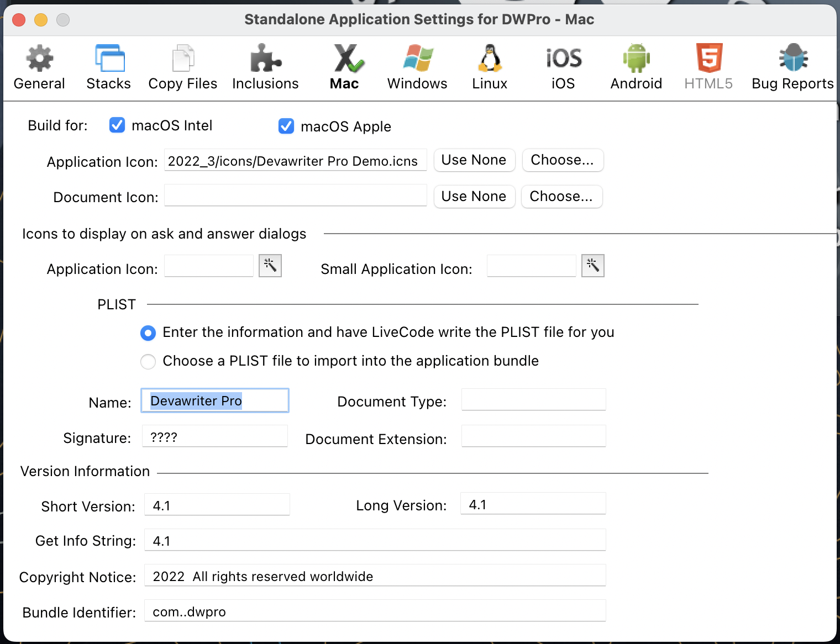Click the Long Version field
Screen dimensions: 840x644
533,504
